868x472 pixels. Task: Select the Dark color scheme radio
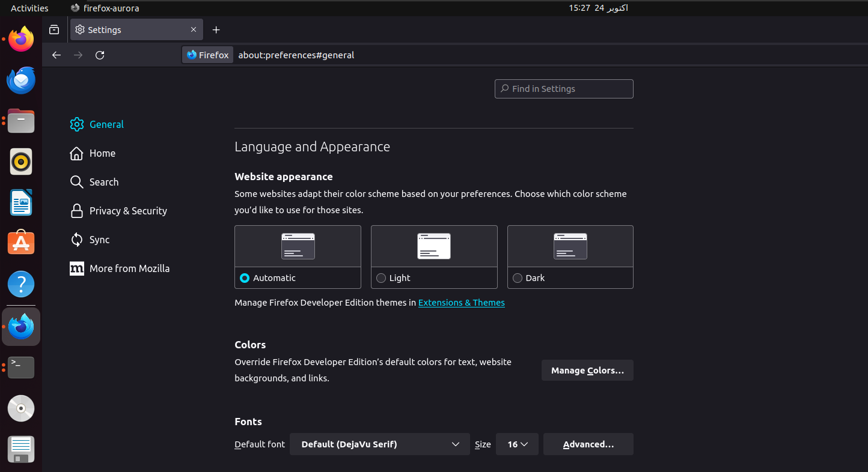point(518,278)
